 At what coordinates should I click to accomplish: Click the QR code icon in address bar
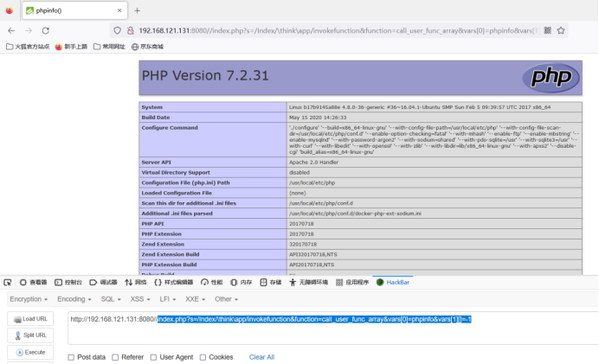[x=547, y=30]
